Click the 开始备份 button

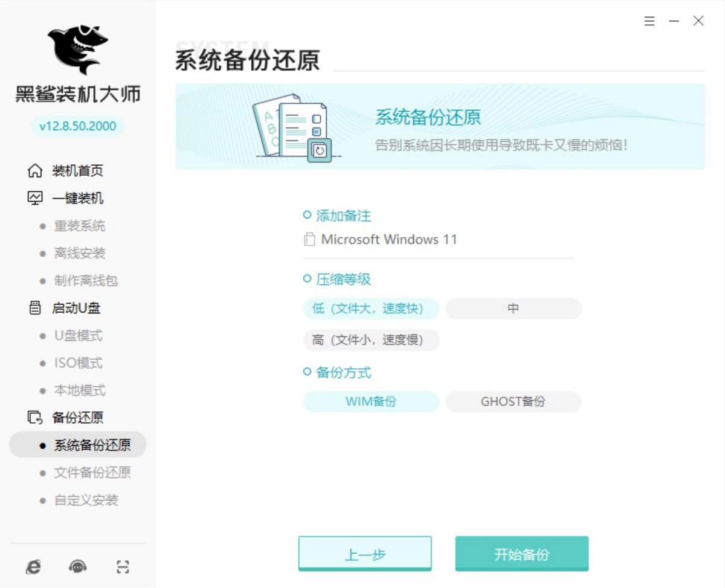[521, 554]
